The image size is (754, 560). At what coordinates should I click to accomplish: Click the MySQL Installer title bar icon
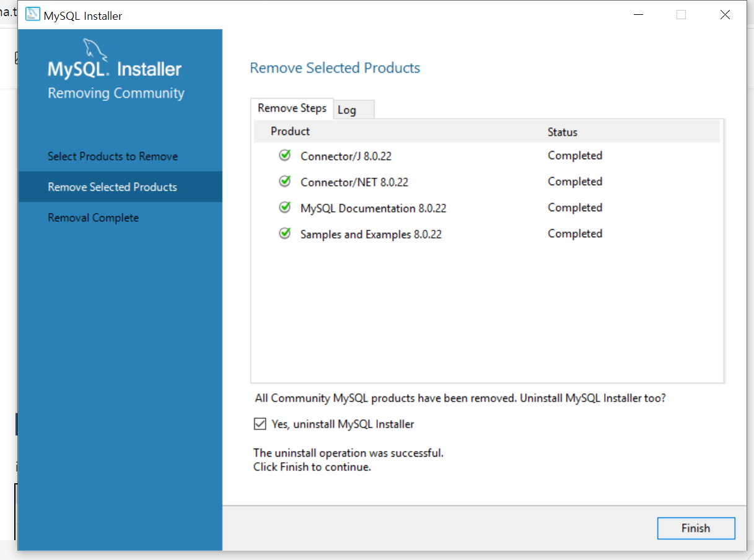pos(32,15)
